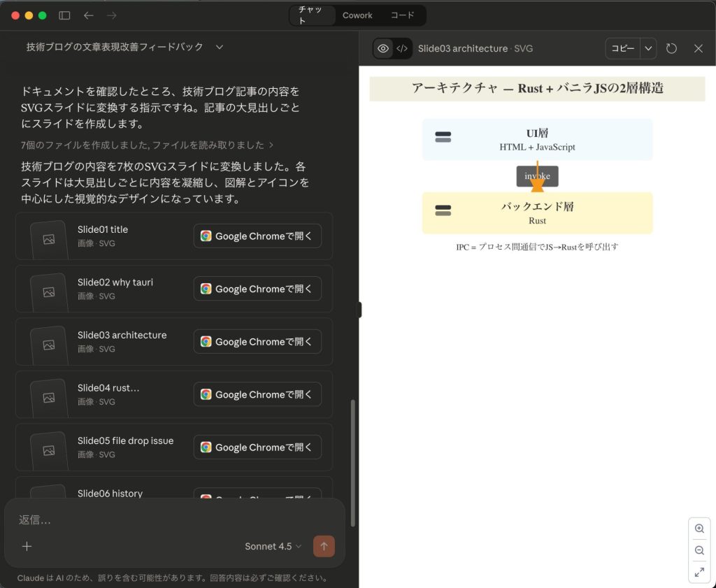This screenshot has width=716, height=588.
Task: Open Slide02 why tauri in Google Chrome
Action: [257, 289]
